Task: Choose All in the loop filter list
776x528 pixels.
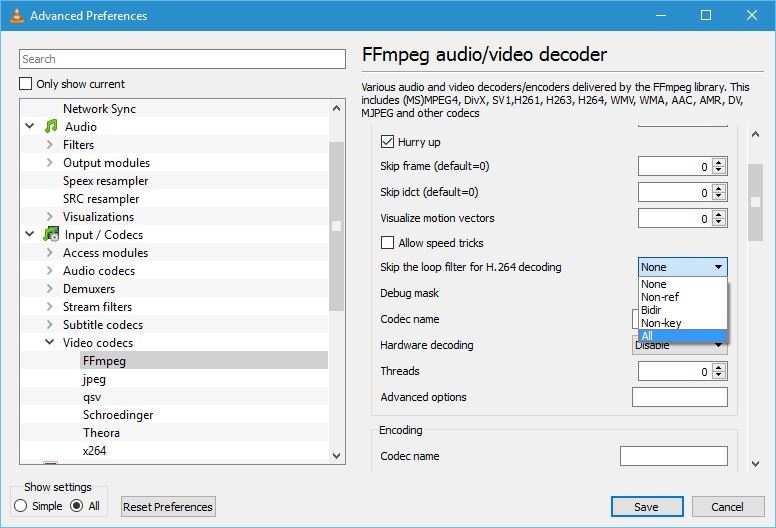Action: click(682, 336)
